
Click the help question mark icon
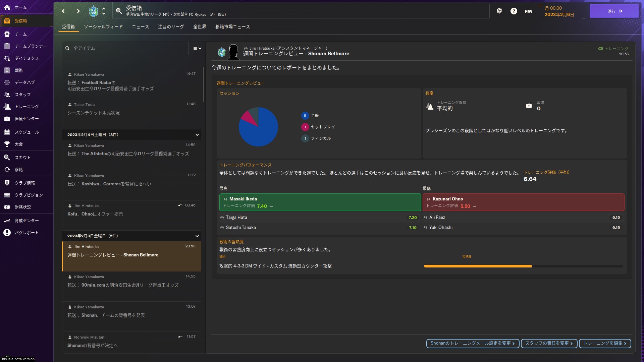(x=514, y=11)
